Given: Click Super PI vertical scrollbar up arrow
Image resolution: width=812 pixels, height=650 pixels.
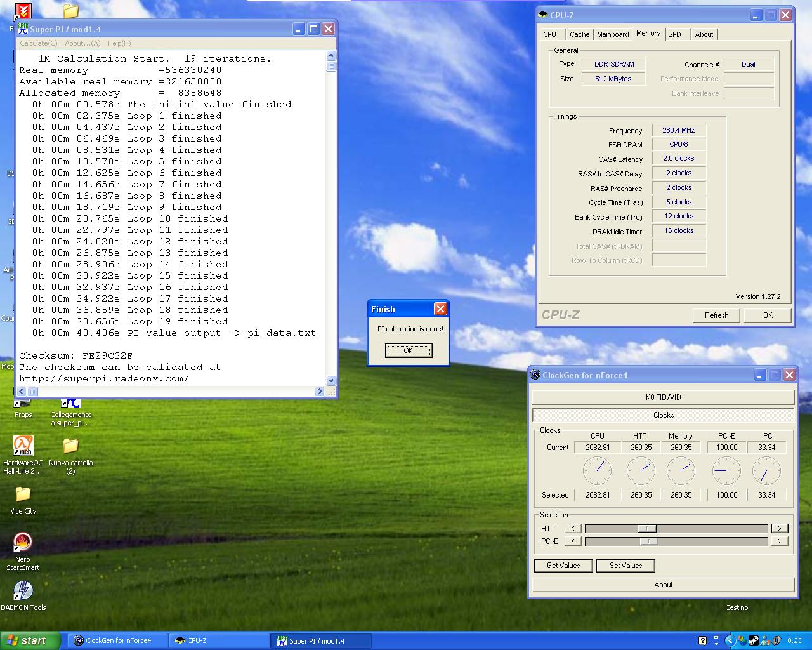Looking at the screenshot, I should click(x=331, y=56).
